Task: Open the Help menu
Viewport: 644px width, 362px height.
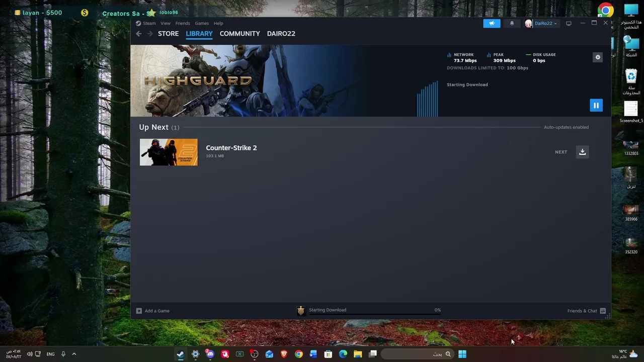Action: pyautogui.click(x=218, y=23)
